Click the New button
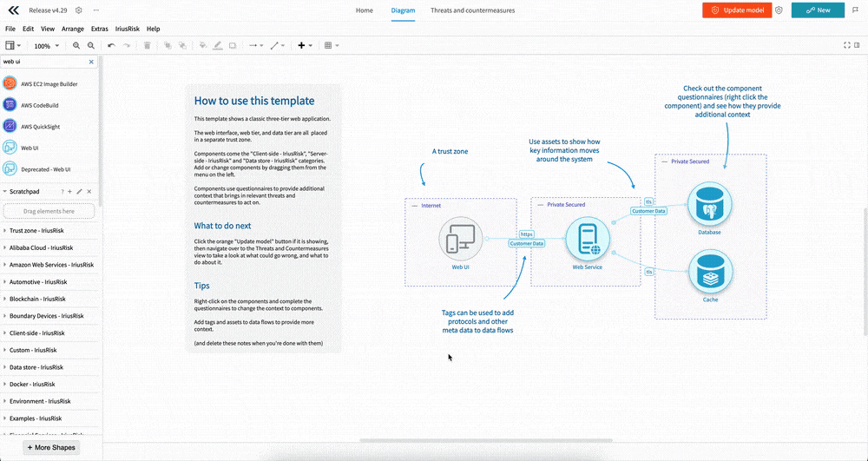868x461 pixels. coord(818,10)
